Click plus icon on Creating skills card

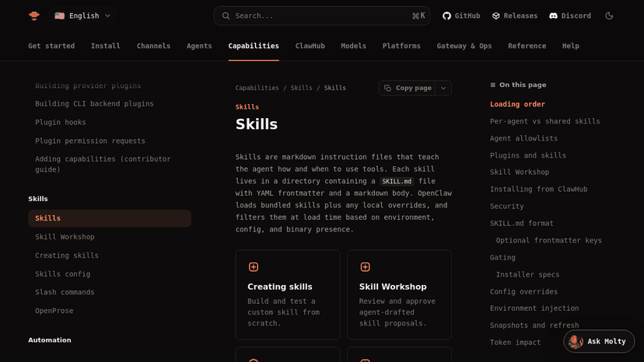click(x=254, y=266)
